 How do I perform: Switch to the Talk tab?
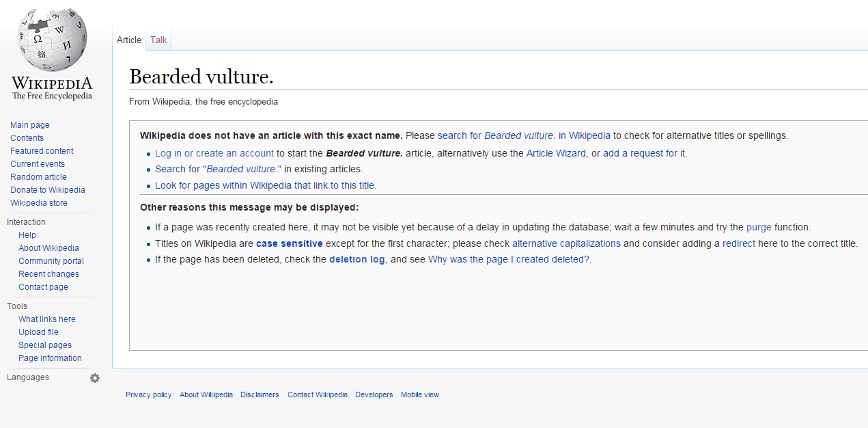coord(158,40)
